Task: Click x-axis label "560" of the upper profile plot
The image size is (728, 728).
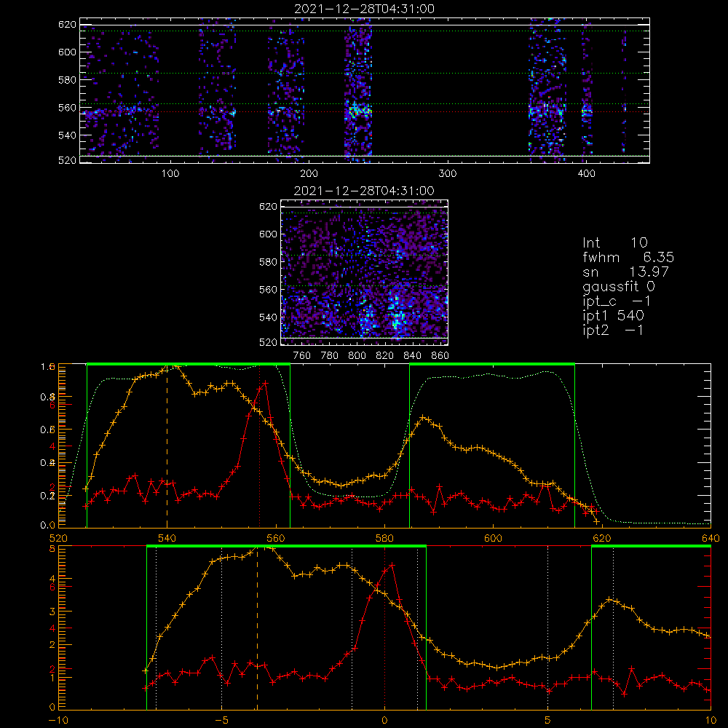Action: (276, 539)
